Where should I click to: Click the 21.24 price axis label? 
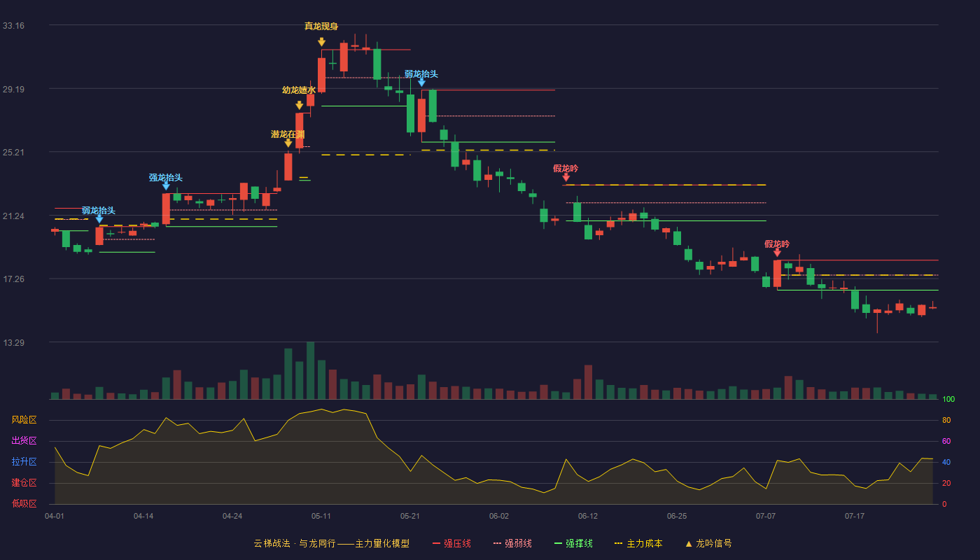pos(13,216)
